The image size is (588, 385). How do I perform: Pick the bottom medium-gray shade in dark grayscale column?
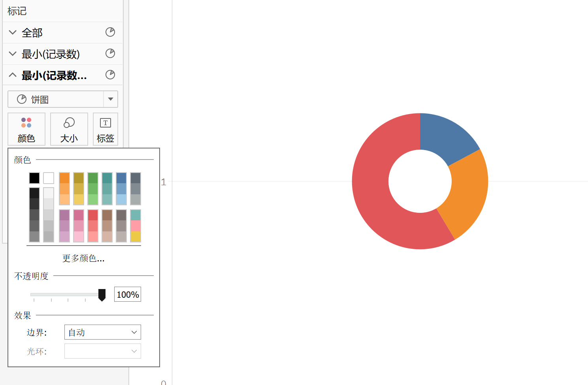coord(34,237)
